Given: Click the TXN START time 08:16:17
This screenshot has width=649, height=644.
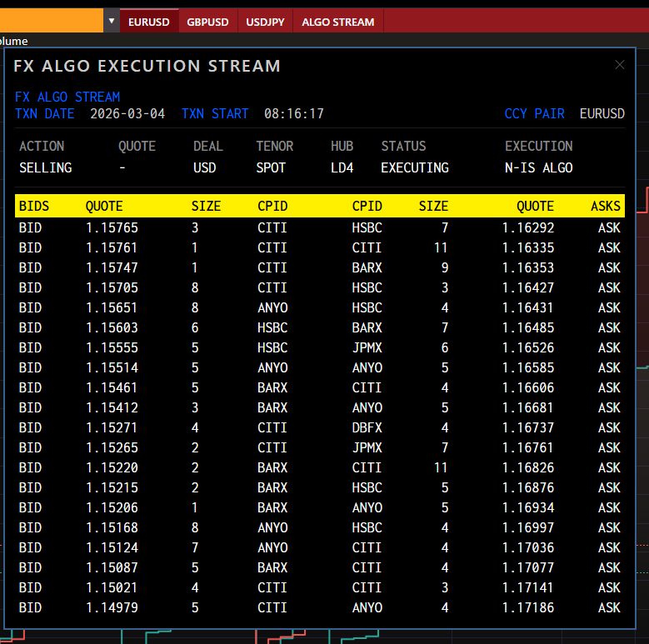Looking at the screenshot, I should (293, 113).
